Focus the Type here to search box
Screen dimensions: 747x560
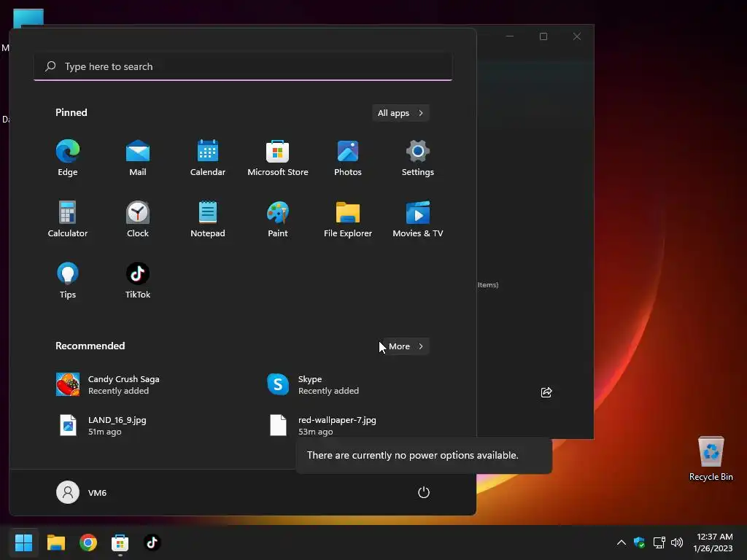point(243,66)
